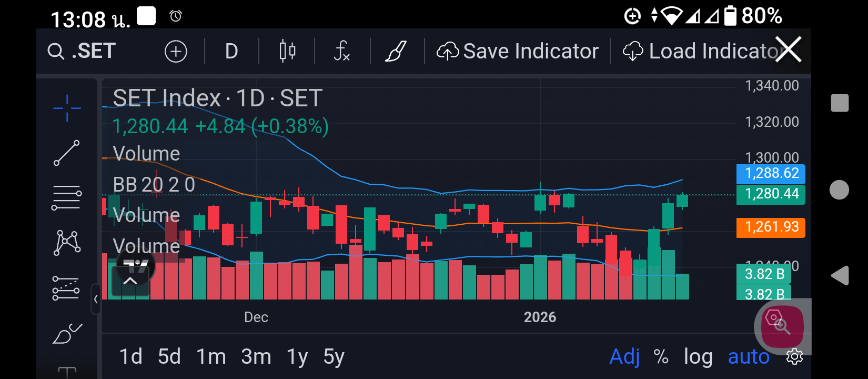
Task: Toggle percent scale mode
Action: 661,357
